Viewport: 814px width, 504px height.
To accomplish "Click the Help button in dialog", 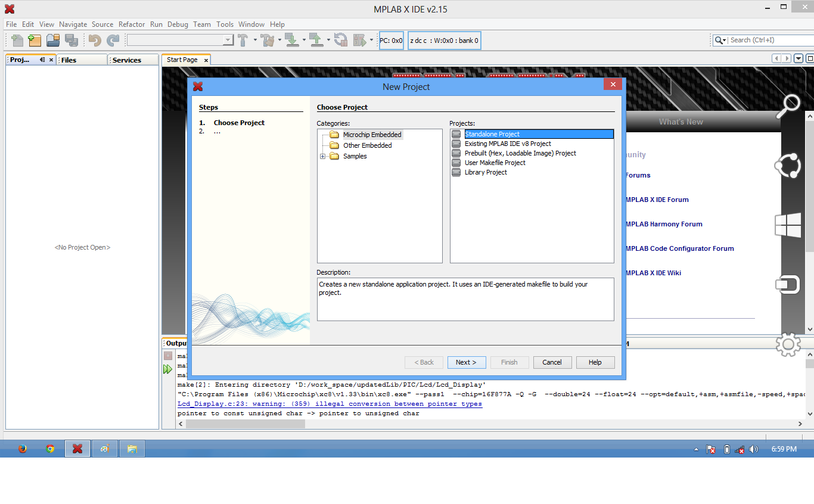I will pyautogui.click(x=595, y=362).
